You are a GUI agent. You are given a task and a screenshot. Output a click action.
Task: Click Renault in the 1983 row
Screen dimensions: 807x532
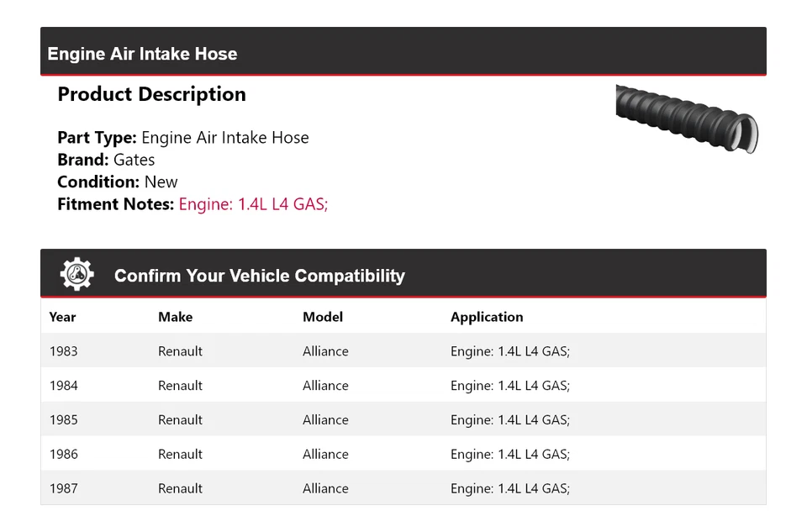point(180,351)
